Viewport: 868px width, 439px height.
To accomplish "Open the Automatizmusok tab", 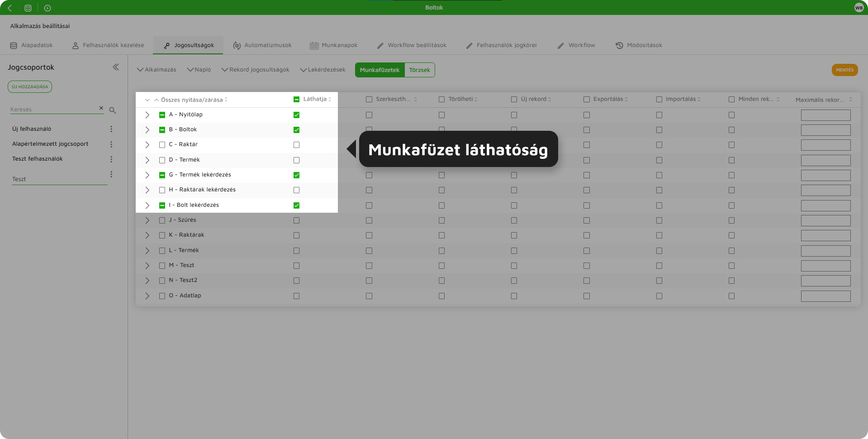I will pyautogui.click(x=262, y=45).
